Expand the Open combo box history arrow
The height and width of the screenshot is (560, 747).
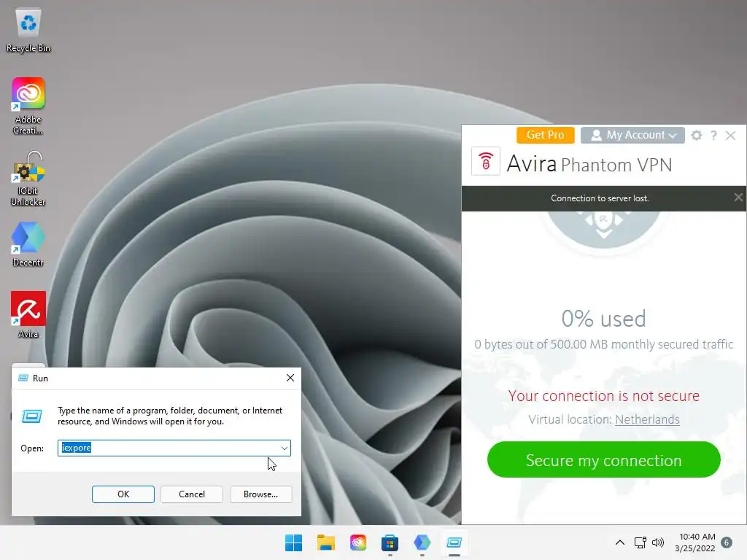point(284,448)
